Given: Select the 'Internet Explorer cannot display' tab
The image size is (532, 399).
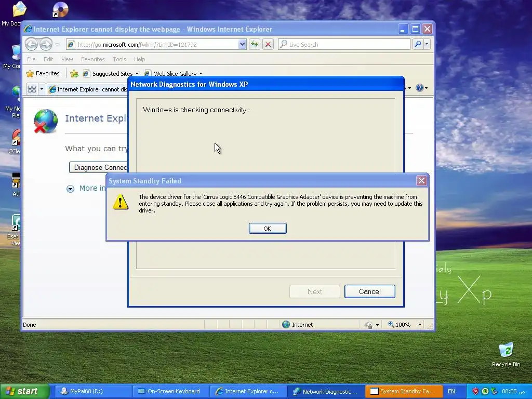Looking at the screenshot, I should click(87, 89).
